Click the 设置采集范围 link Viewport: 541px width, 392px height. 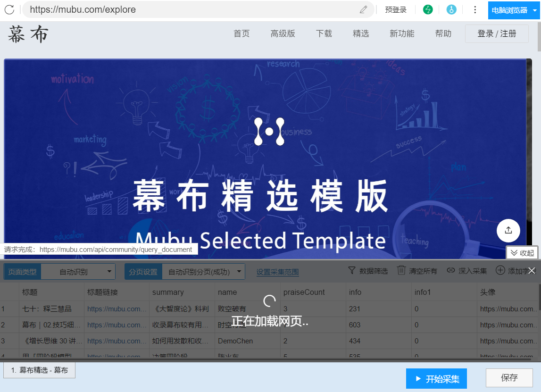point(277,272)
